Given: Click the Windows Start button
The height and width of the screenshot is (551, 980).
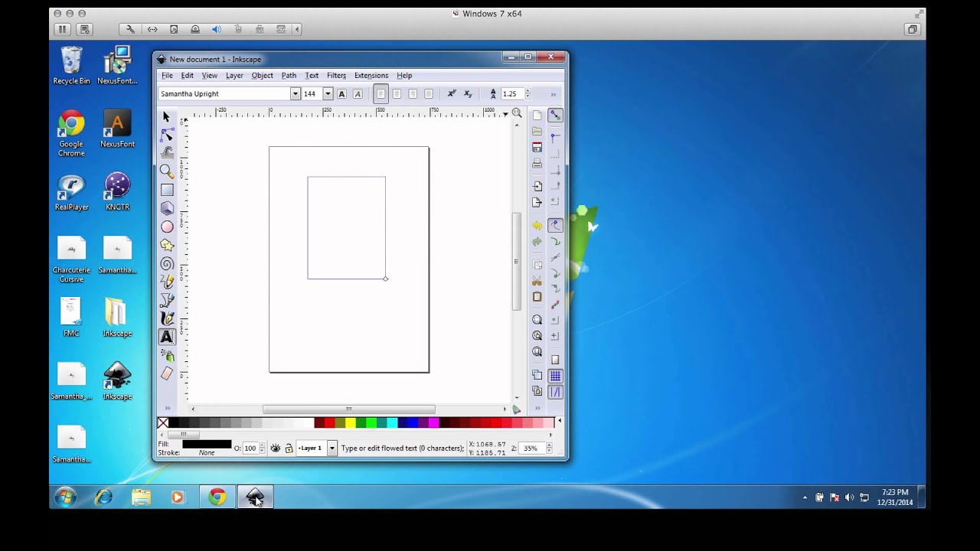Looking at the screenshot, I should click(x=65, y=497).
